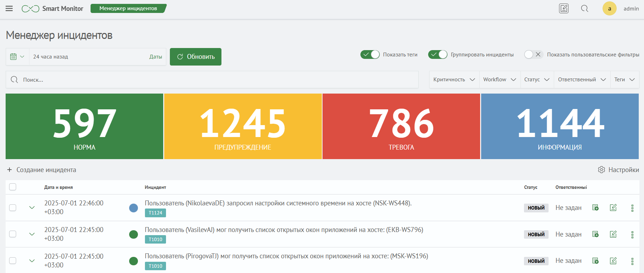Click the NSK-WS448 incident description text
644x273 pixels.
pos(278,203)
